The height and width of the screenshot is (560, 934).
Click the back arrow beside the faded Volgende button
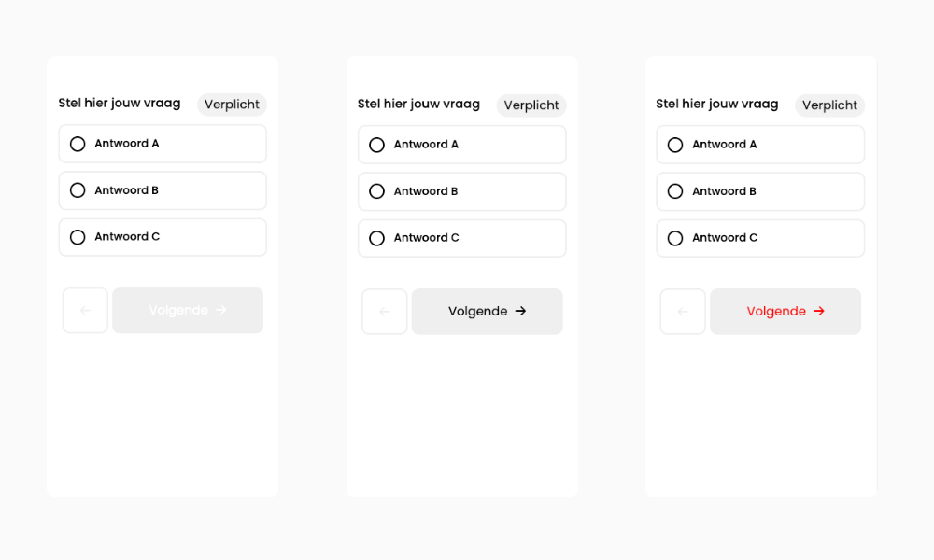coord(85,311)
